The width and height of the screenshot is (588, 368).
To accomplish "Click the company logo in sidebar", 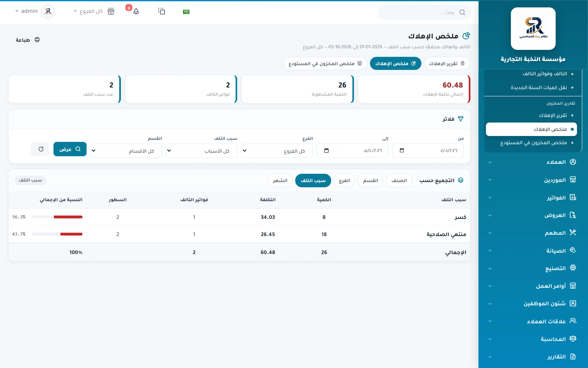I will 533,29.
